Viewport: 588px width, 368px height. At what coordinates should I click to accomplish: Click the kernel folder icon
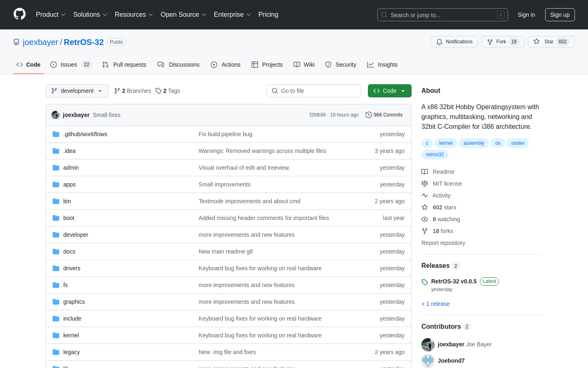click(x=56, y=335)
